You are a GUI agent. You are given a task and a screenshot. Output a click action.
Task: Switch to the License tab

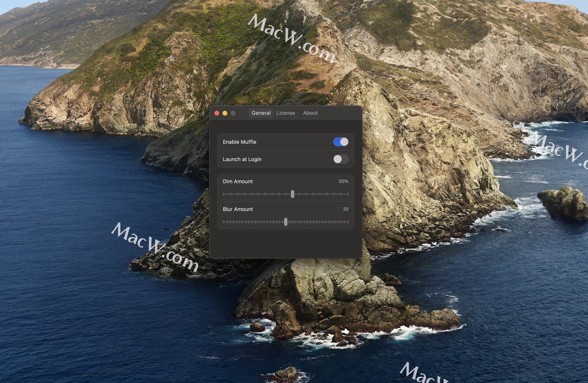(x=285, y=113)
